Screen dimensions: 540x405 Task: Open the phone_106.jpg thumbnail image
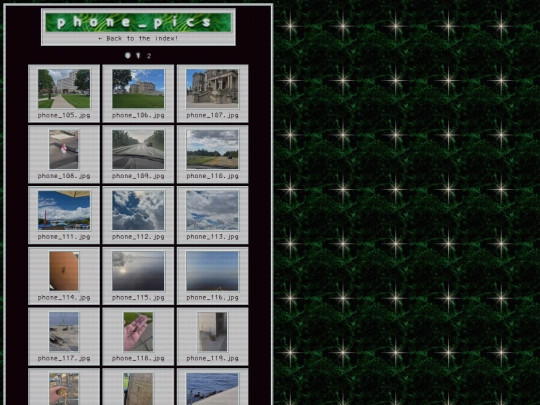click(x=138, y=89)
